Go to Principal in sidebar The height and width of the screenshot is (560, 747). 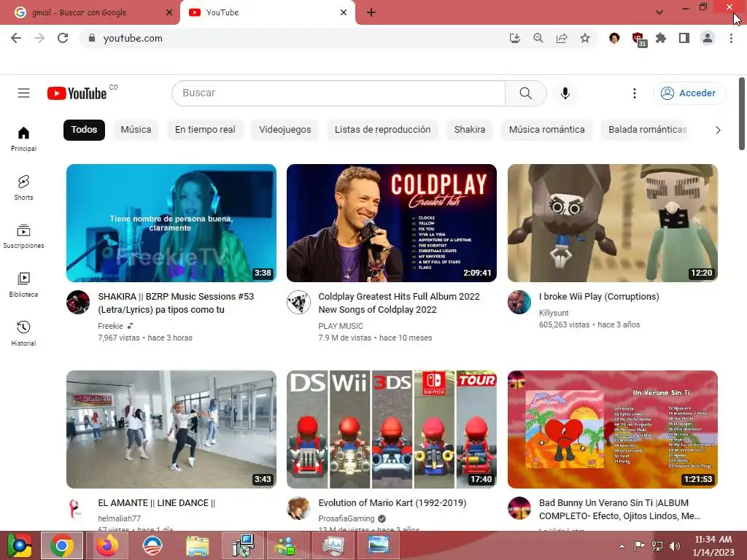23,139
